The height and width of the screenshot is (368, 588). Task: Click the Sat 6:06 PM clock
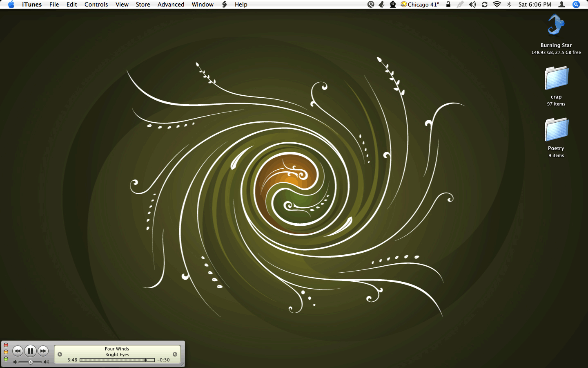535,4
